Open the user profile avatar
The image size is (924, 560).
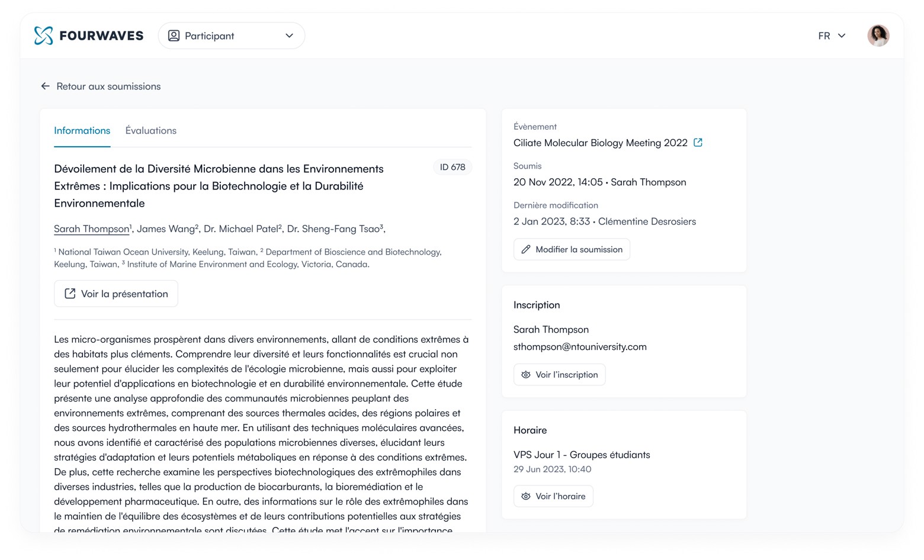[x=878, y=36]
